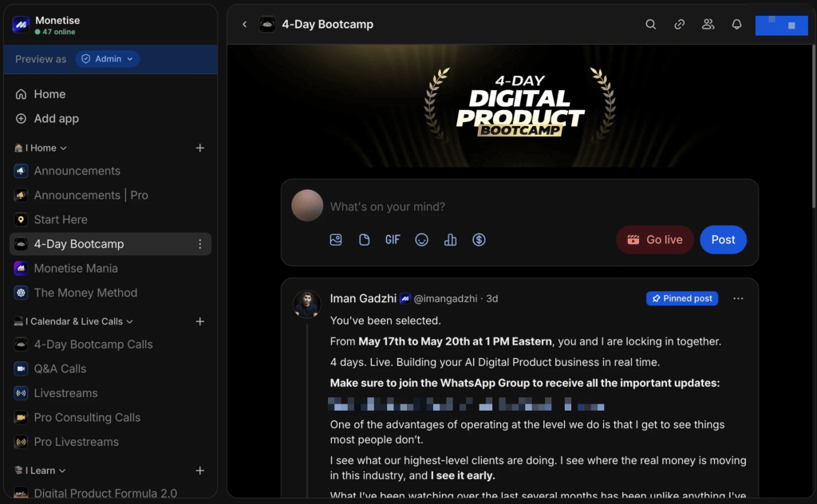The height and width of the screenshot is (504, 817).
Task: Go back with the left chevron arrow
Action: pos(244,25)
